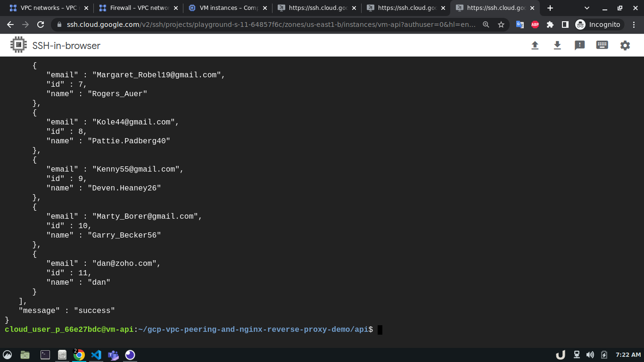Viewport: 644px width, 362px height.
Task: Open the send feedback icon
Action: [580, 45]
